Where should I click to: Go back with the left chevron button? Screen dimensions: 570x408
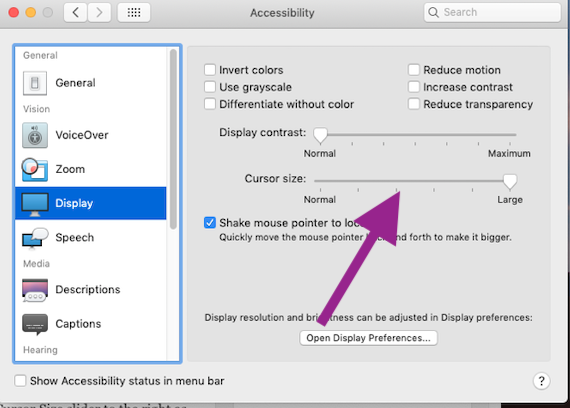75,13
